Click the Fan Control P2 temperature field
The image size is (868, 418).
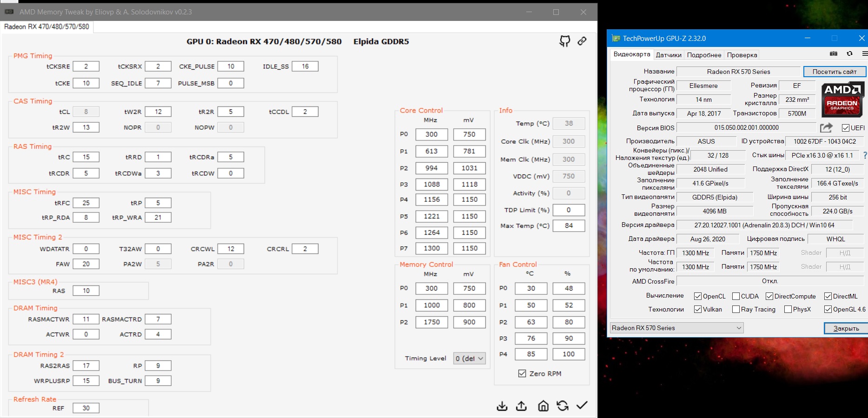[x=531, y=322]
